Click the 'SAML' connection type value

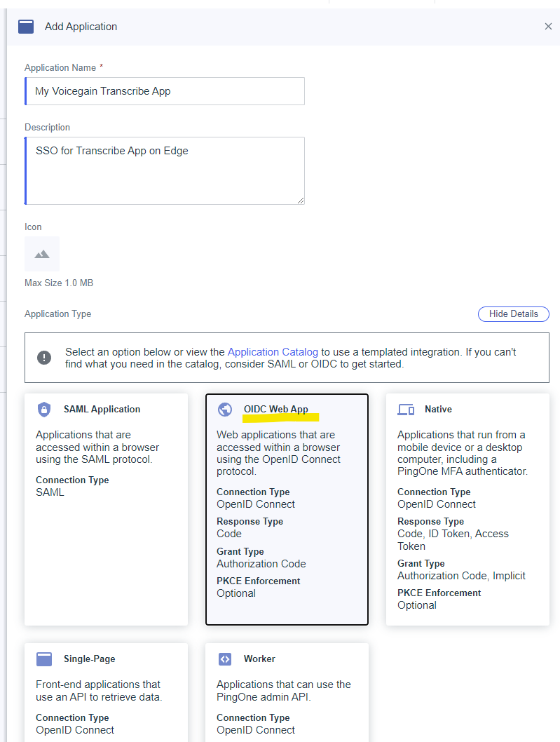50,492
